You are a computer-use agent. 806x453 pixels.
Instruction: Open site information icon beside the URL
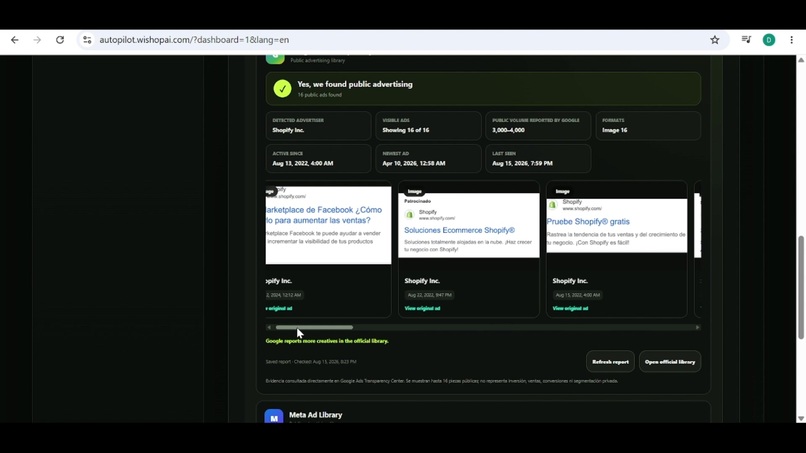(x=87, y=40)
